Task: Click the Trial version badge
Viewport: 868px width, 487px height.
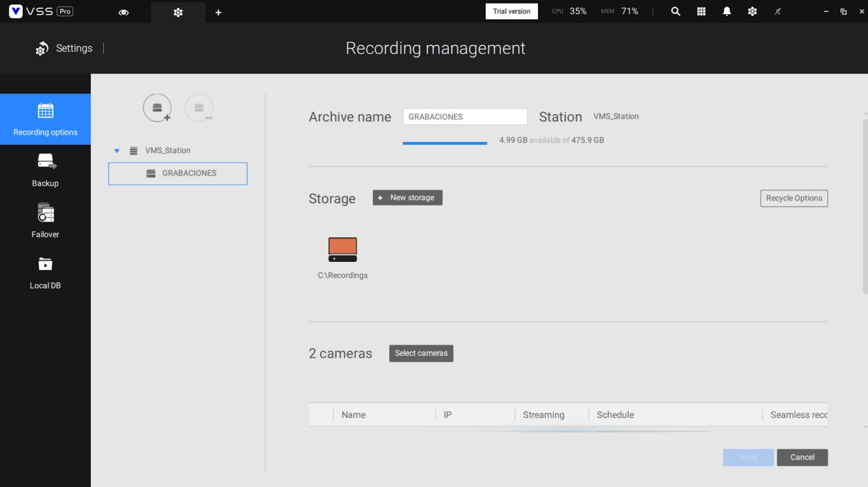Action: click(512, 11)
